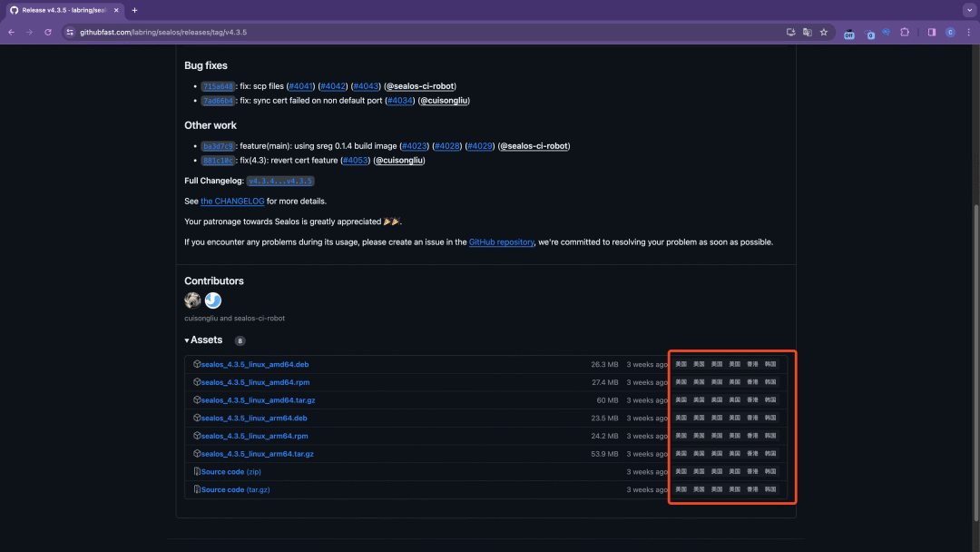Screen dimensions: 980x552
Task: Click 香港 mirror for linux_arm64.deb
Action: (752, 419)
